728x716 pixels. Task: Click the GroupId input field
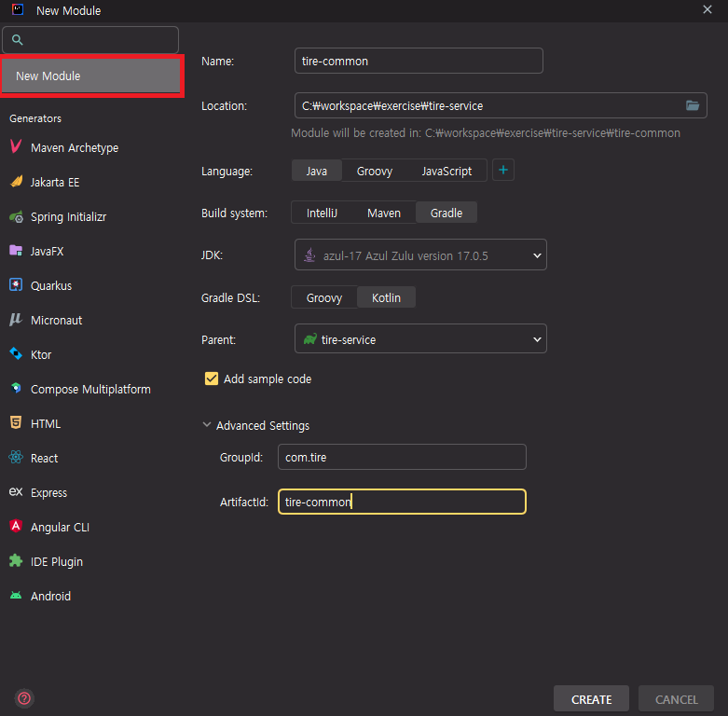402,457
